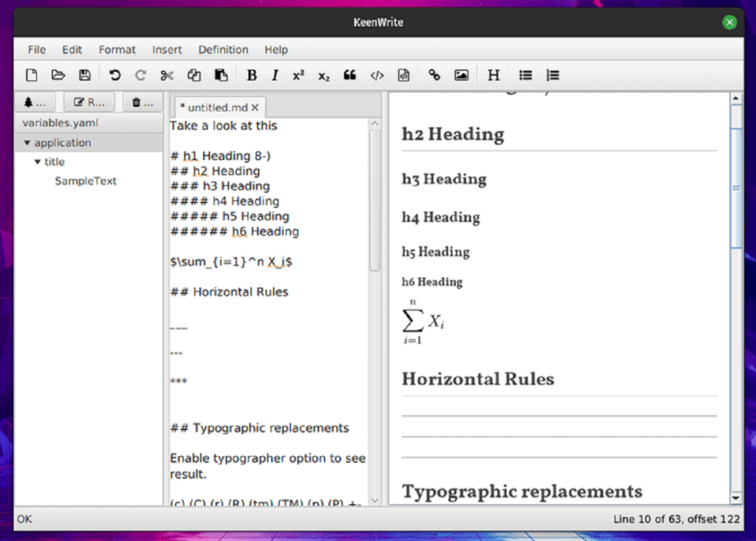Close the untitled.md tab
The image size is (756, 541).
[255, 107]
